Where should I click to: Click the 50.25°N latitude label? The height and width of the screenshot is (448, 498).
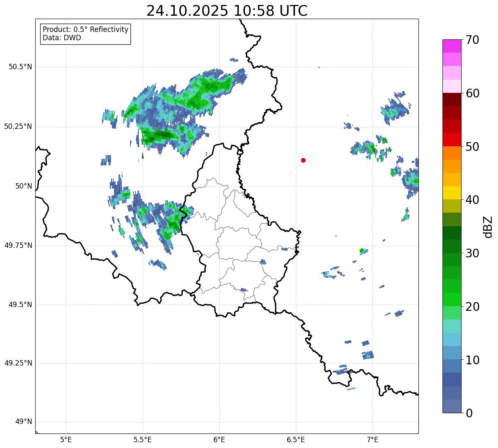click(x=18, y=126)
